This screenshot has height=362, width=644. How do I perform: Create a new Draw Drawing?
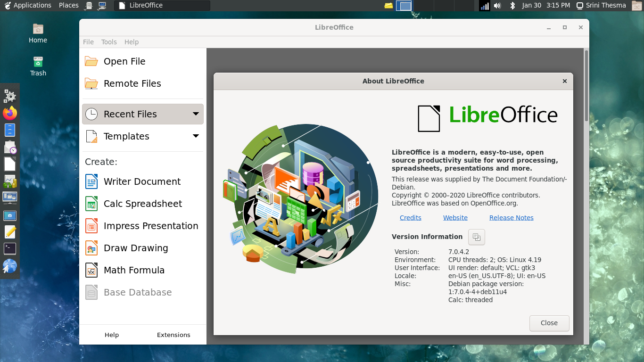pyautogui.click(x=135, y=248)
